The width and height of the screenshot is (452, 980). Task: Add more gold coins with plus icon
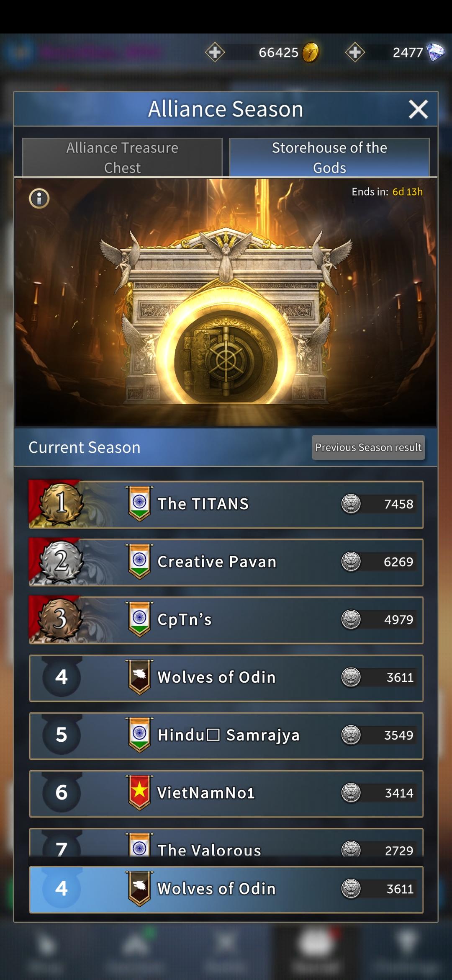[215, 52]
